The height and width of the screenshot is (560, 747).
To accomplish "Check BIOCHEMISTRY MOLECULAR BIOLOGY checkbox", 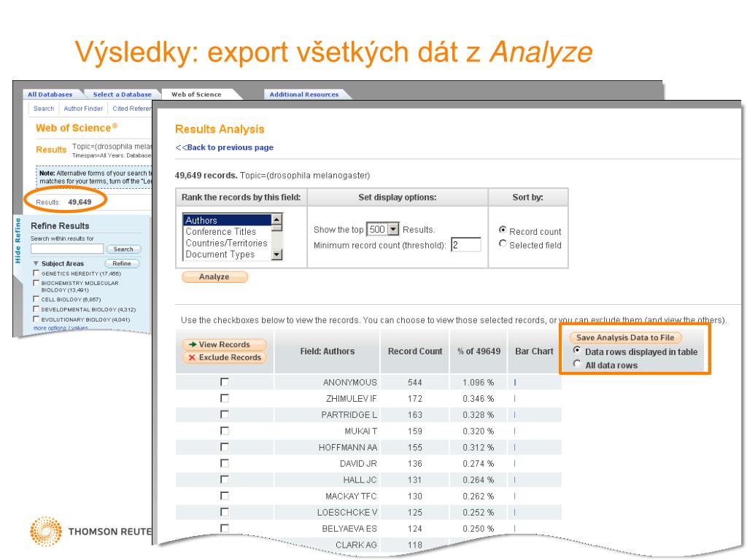I will click(x=36, y=282).
